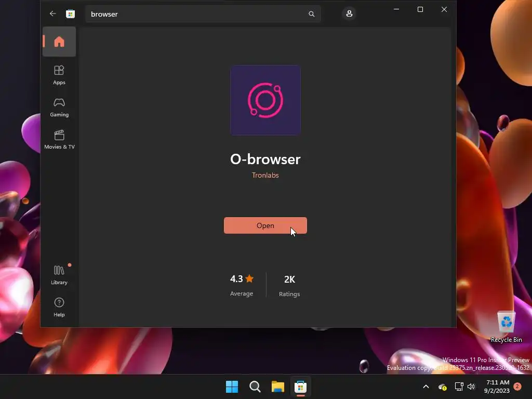Screen dimensions: 532x399
Task: Click the Microsoft Store logo icon in header
Action: (x=70, y=14)
